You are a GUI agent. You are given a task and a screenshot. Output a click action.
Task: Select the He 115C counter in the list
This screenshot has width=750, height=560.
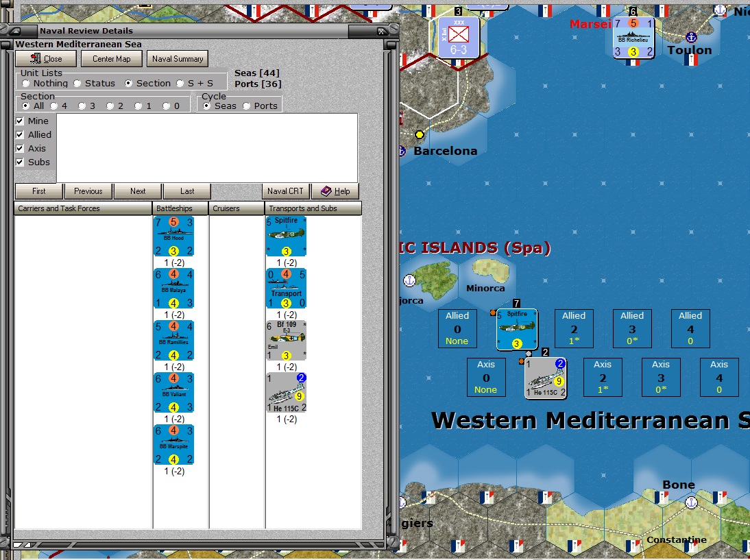click(x=286, y=393)
